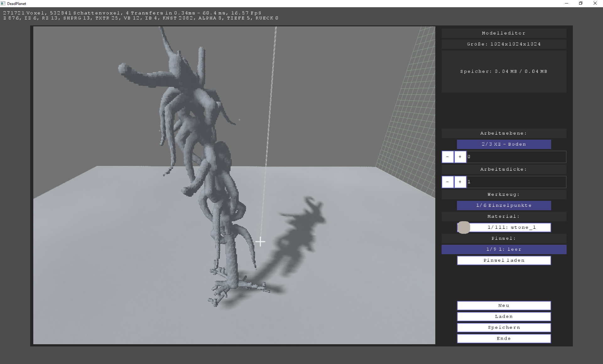Change material '1/111: stone_1' selector
Viewport: 603px width, 364px height.
pyautogui.click(x=511, y=227)
